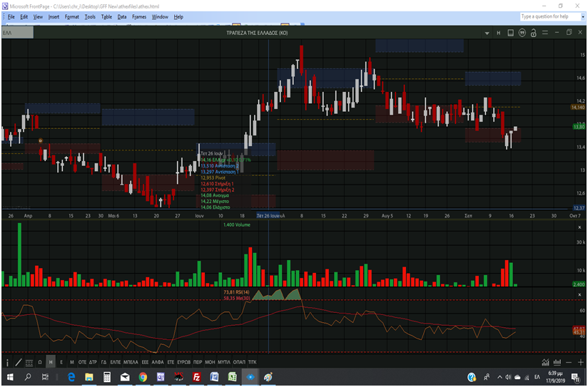Expand the chart header dropdown arrow
This screenshot has height=387, width=588.
pos(487,32)
